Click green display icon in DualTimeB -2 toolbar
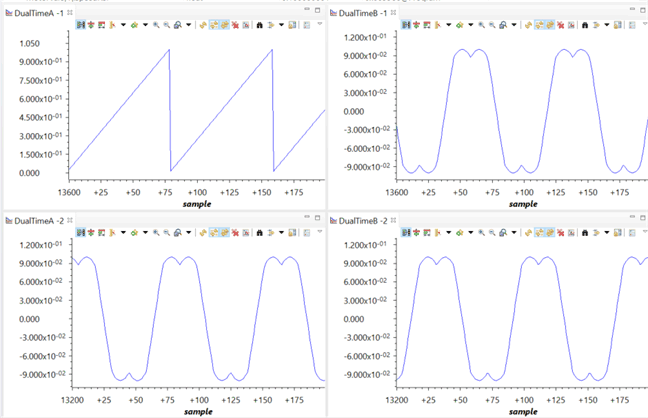Viewport: 648px width, 418px height. [x=460, y=233]
